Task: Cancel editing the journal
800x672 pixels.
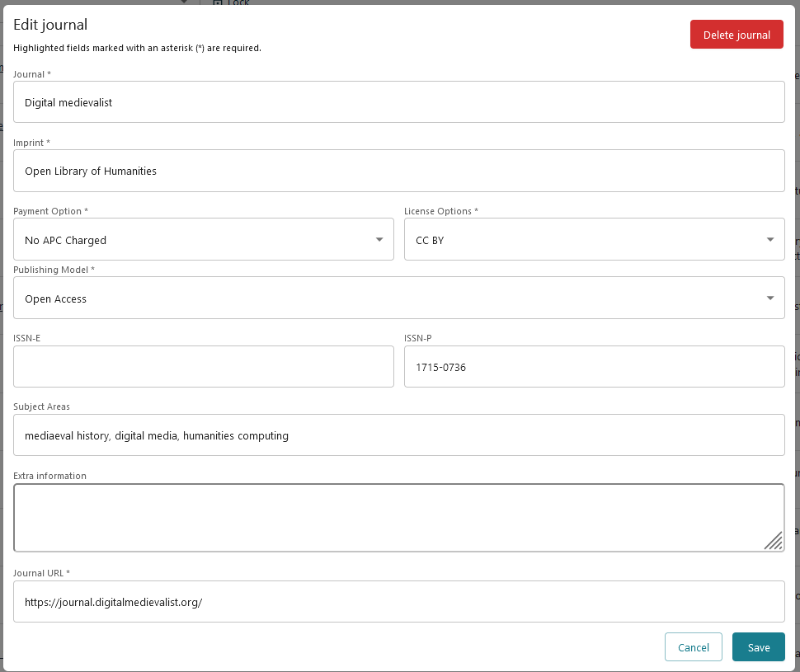Action: click(x=693, y=646)
